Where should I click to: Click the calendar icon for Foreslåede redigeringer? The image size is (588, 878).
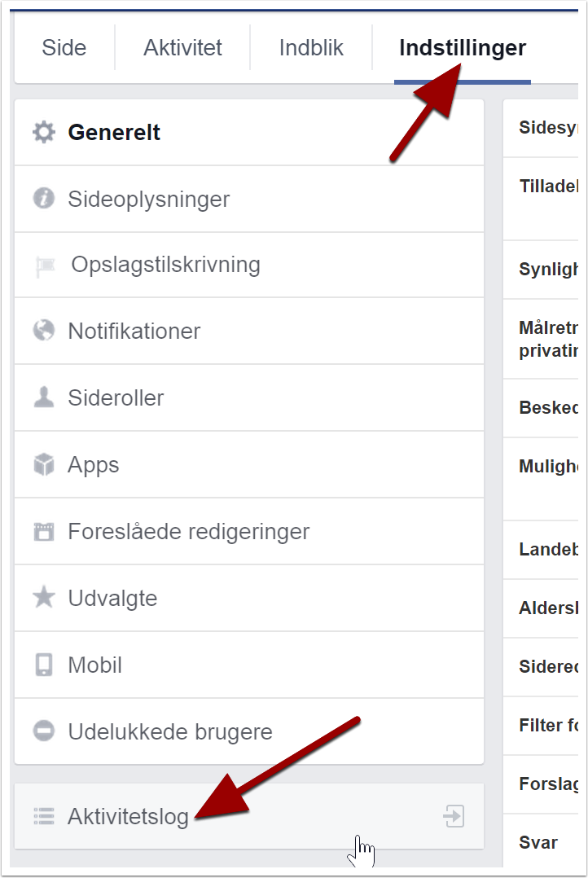click(44, 531)
